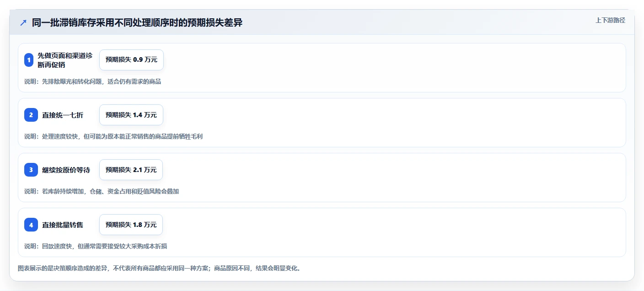Select the 直接批量转售 label

pyautogui.click(x=63, y=225)
